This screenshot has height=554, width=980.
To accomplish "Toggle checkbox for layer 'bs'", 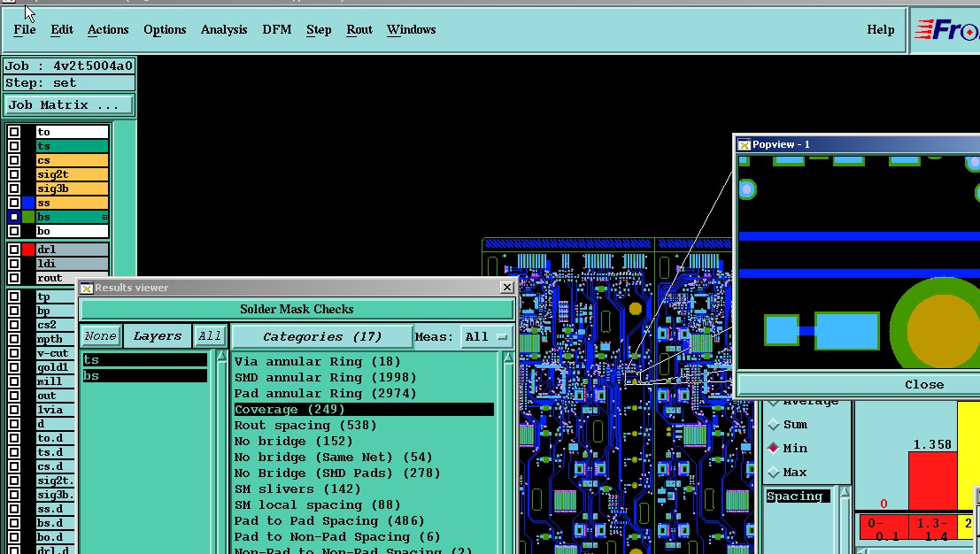I will pos(14,217).
